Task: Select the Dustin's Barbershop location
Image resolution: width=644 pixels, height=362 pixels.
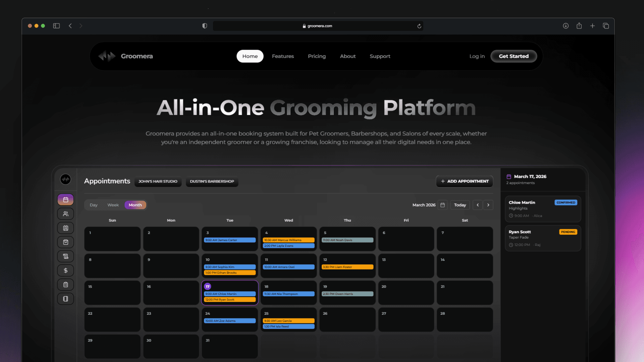Action: point(212,181)
